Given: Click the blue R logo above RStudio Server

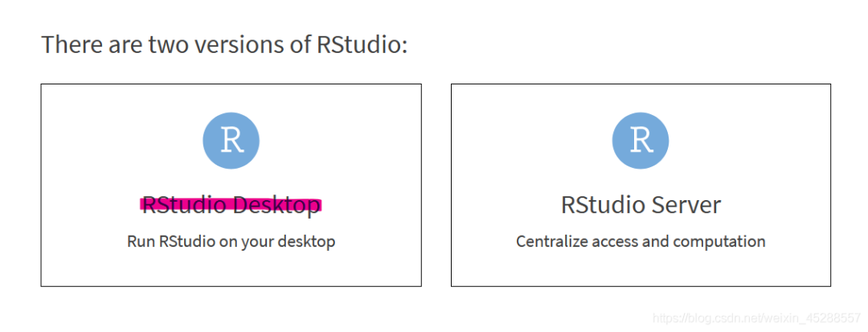Looking at the screenshot, I should pos(641,141).
